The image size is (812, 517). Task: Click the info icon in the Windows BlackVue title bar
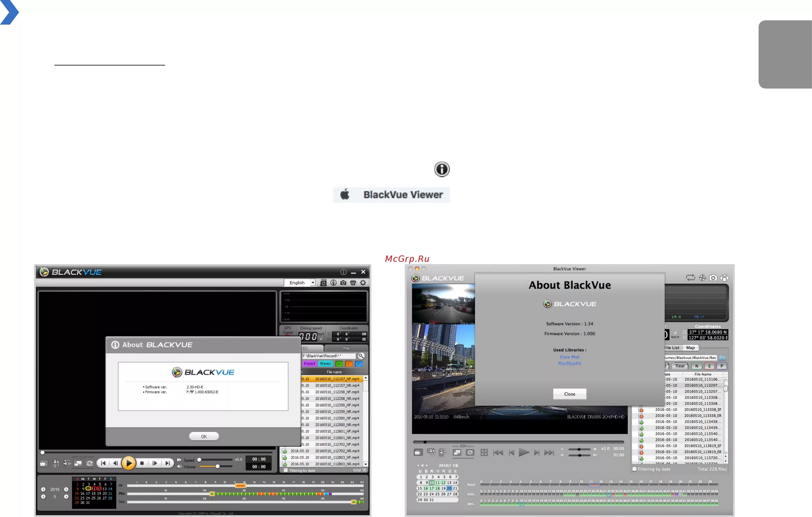coord(343,272)
